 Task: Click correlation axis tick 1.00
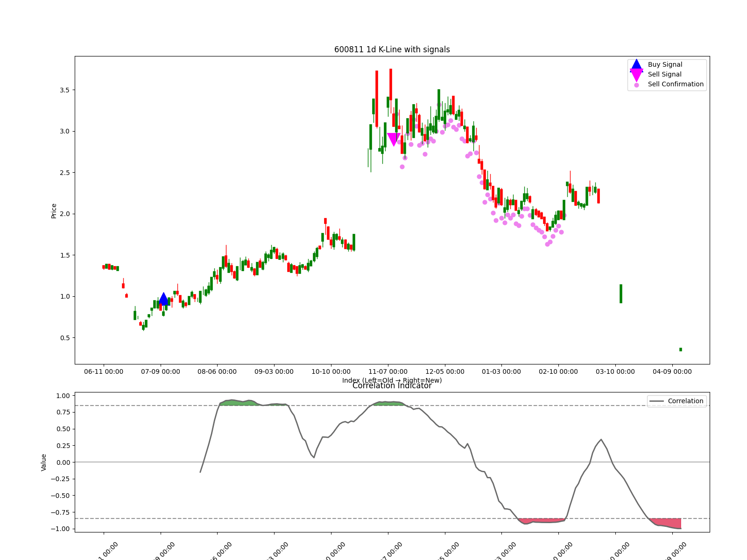(63, 396)
